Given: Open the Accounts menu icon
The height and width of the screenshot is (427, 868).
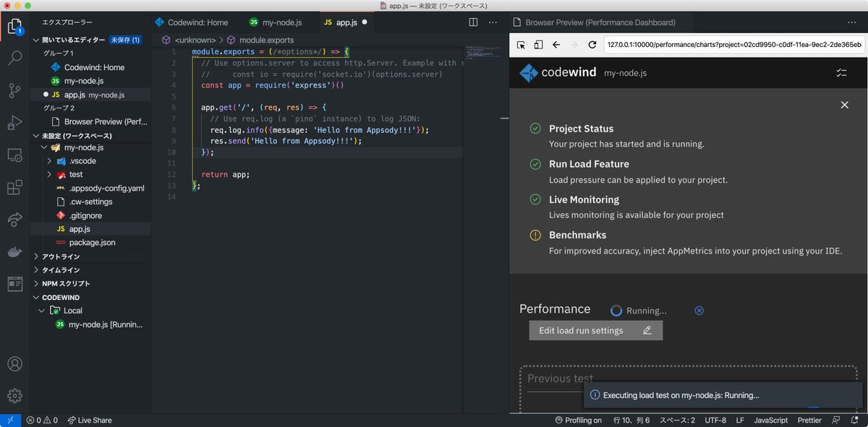Looking at the screenshot, I should [14, 363].
